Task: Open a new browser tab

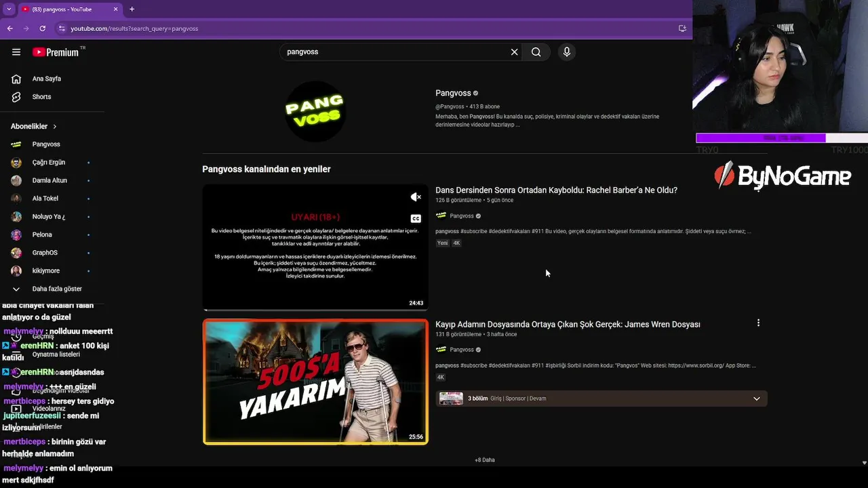Action: (132, 9)
